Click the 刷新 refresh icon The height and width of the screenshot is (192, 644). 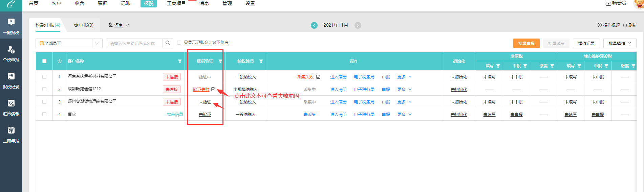pos(625,25)
